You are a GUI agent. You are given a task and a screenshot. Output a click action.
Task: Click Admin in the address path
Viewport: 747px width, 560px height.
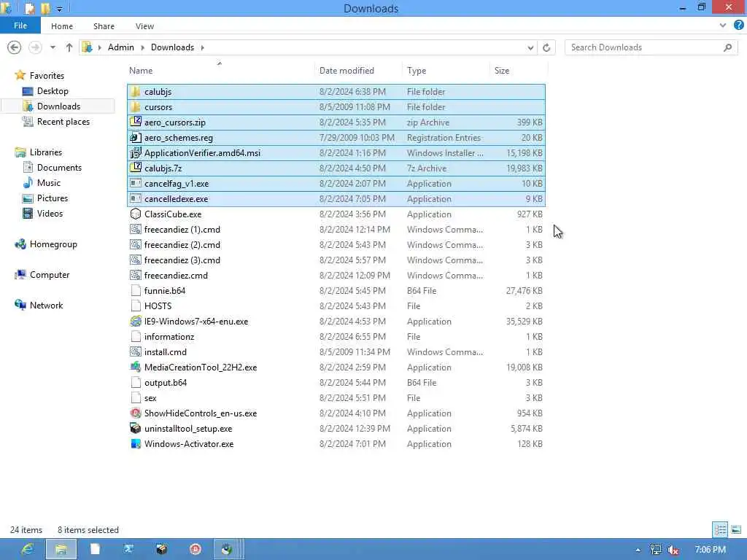coord(120,47)
